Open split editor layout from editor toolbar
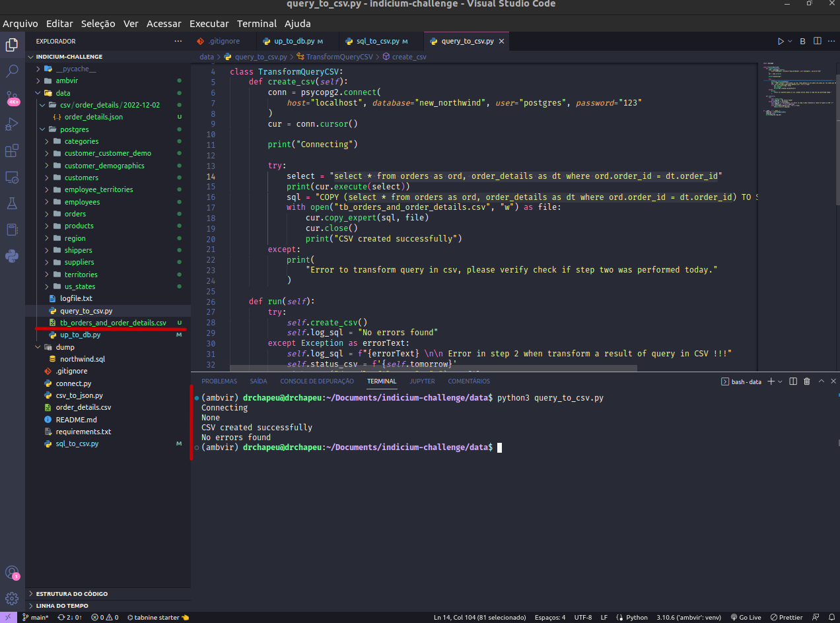Viewport: 840px width, 623px height. (x=816, y=40)
